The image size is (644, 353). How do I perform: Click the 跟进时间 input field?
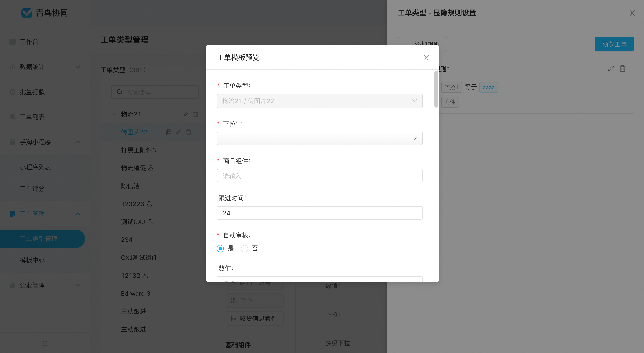[x=320, y=213]
